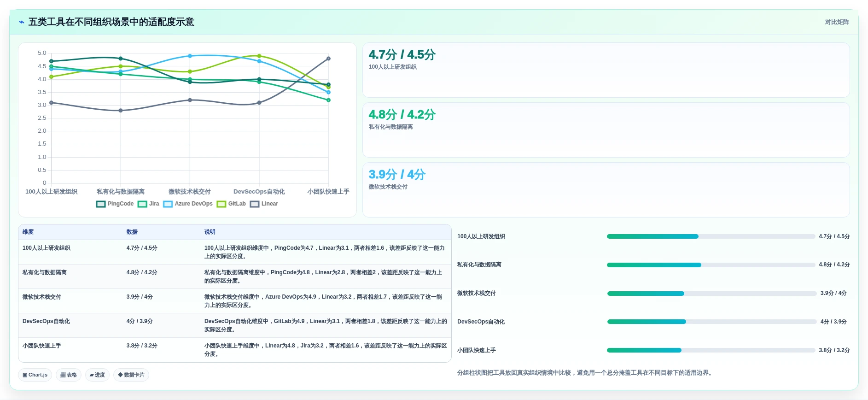Click table row 微软技术栈交付
Screen dimensions: 868x400
[x=235, y=301]
